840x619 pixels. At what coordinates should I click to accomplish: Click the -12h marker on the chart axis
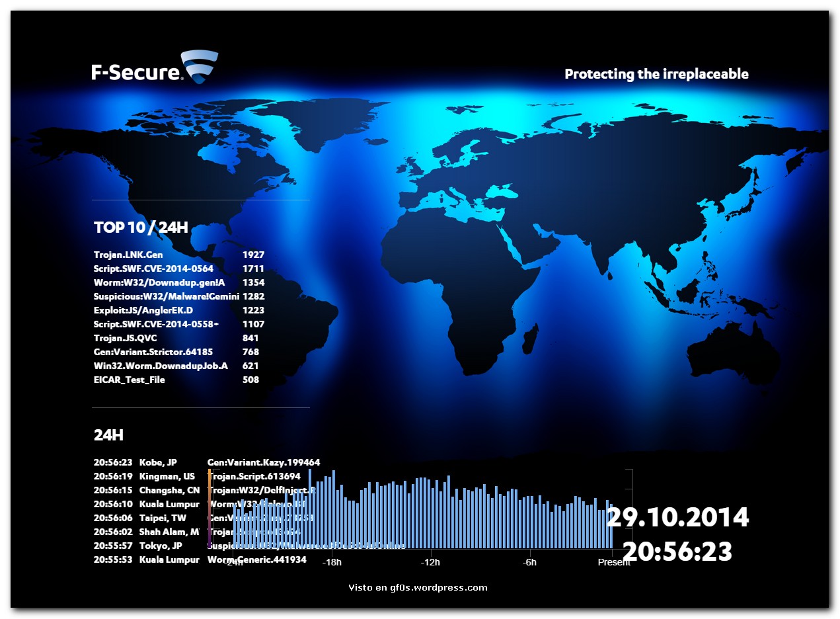tap(431, 562)
